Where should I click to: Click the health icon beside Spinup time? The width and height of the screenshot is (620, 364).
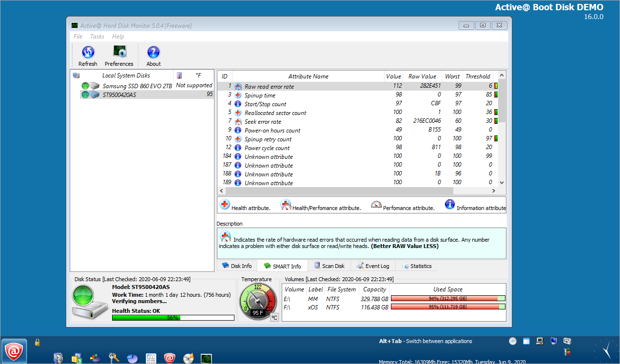(x=238, y=95)
